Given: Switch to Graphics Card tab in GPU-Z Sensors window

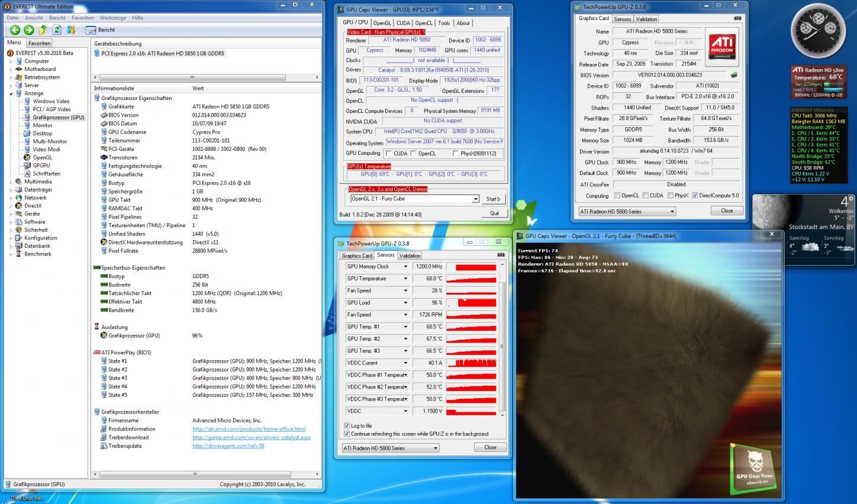Looking at the screenshot, I should [x=357, y=256].
